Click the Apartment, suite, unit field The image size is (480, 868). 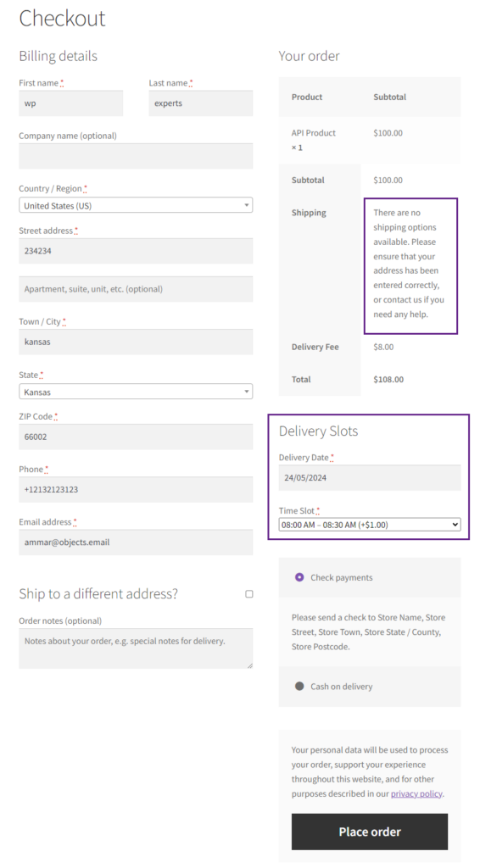coord(136,289)
